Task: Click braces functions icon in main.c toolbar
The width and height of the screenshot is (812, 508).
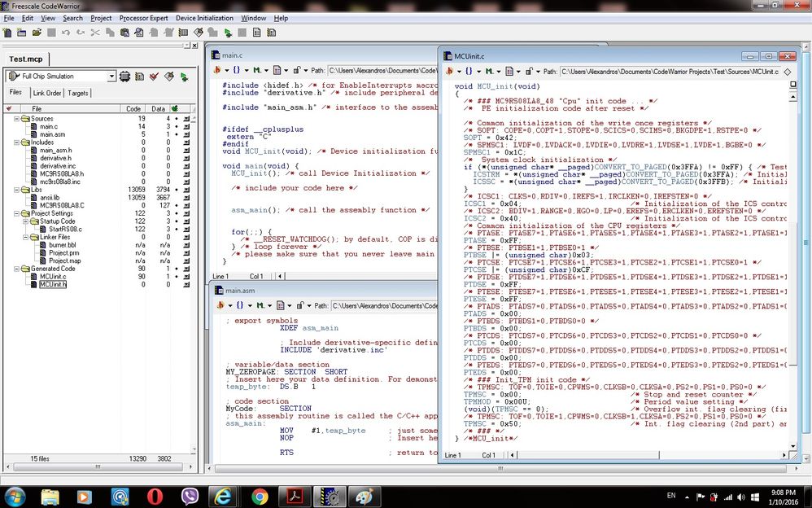Action: tap(236, 70)
